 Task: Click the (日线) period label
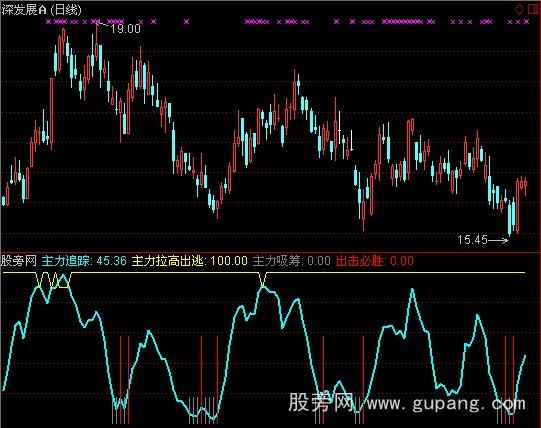click(66, 10)
